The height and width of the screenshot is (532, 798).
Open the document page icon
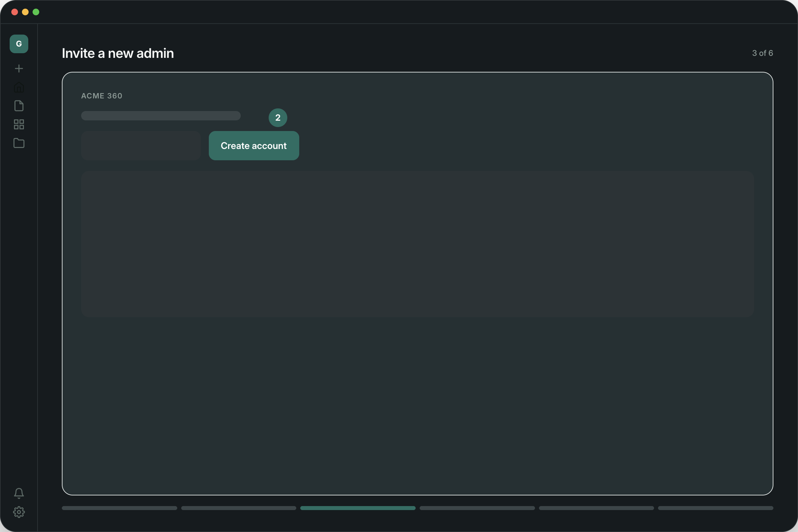tap(19, 106)
